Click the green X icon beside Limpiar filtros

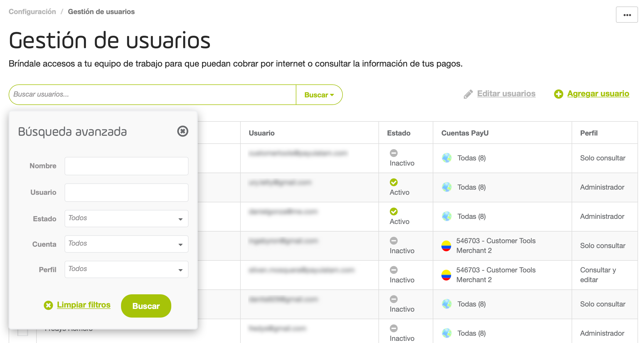coord(48,305)
